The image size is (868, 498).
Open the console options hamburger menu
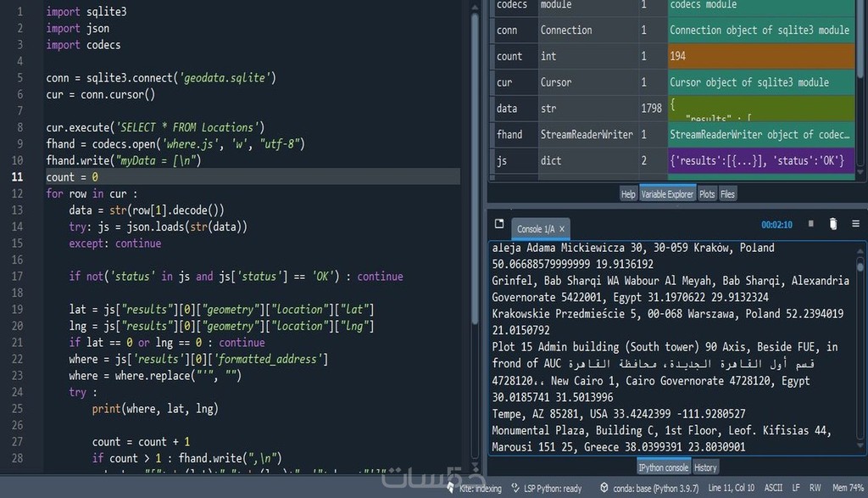click(x=855, y=224)
